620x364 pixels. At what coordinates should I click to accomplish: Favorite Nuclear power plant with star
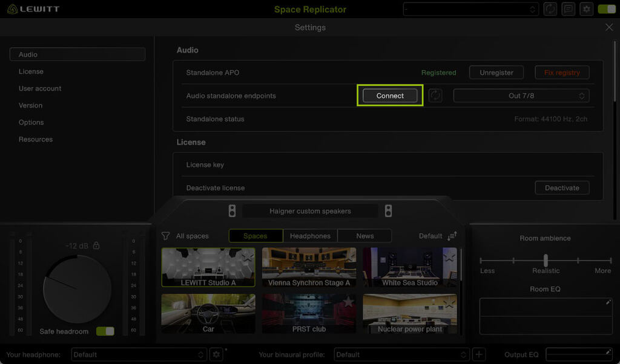[x=449, y=303]
